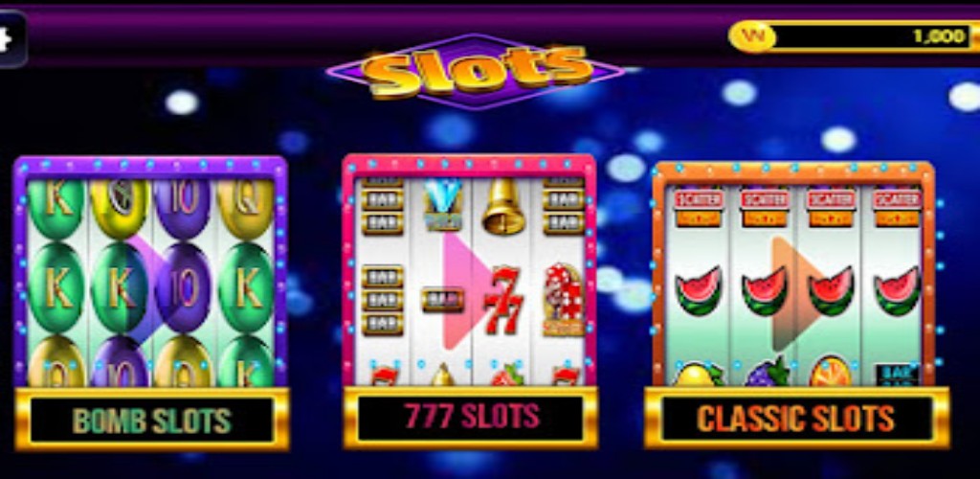Click the back button in top-left corner

11,38
